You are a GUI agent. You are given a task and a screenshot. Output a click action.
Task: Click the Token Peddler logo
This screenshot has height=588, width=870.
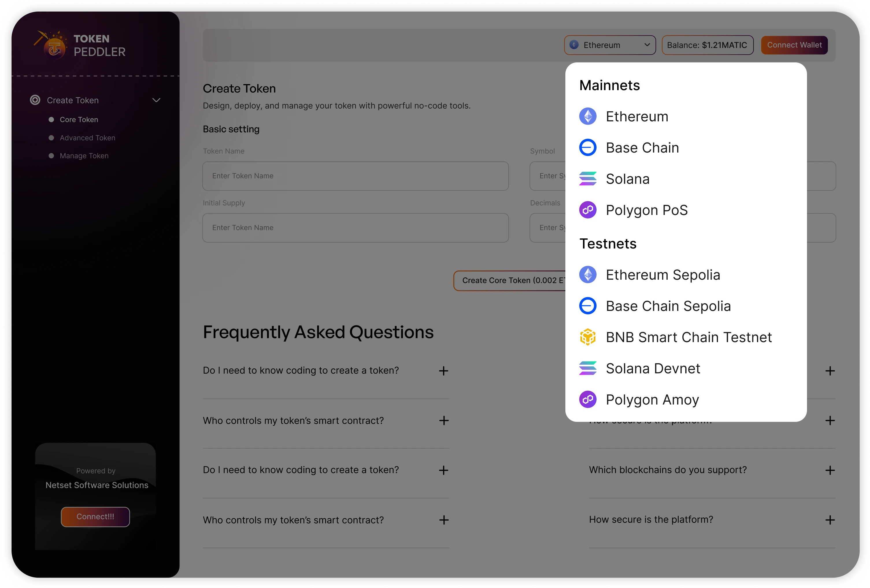coord(79,45)
